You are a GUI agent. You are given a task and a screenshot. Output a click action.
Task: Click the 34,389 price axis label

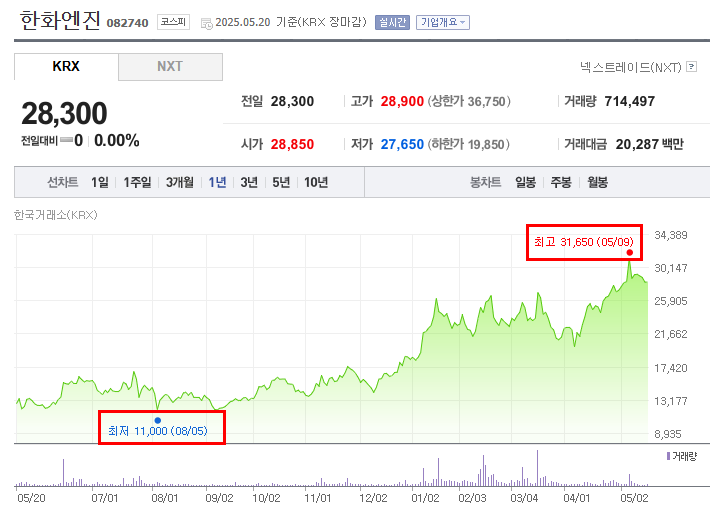pyautogui.click(x=671, y=235)
